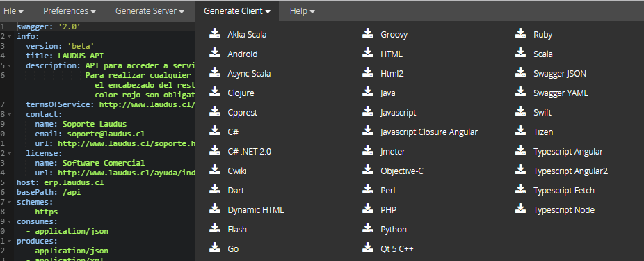Click the download icon for Typescript Fetch
The height and width of the screenshot is (261, 644).
(521, 189)
